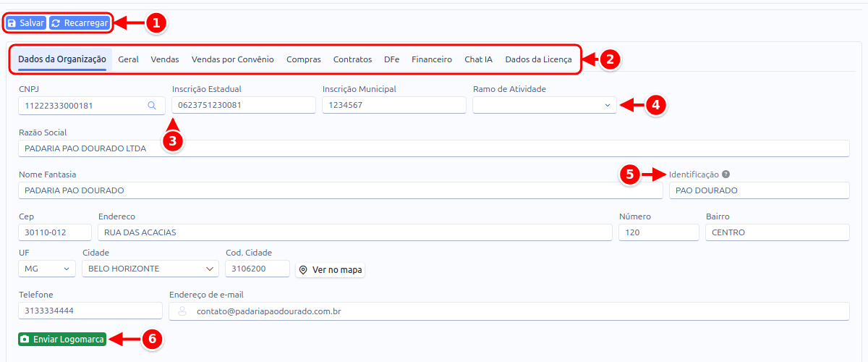
Task: Click the floppy disk icon on Salvar
Action: pos(12,23)
